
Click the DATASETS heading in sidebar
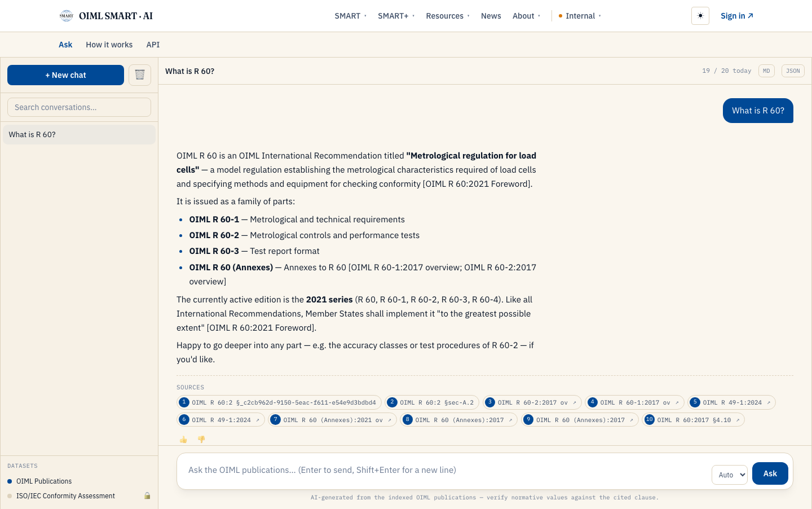coord(23,466)
